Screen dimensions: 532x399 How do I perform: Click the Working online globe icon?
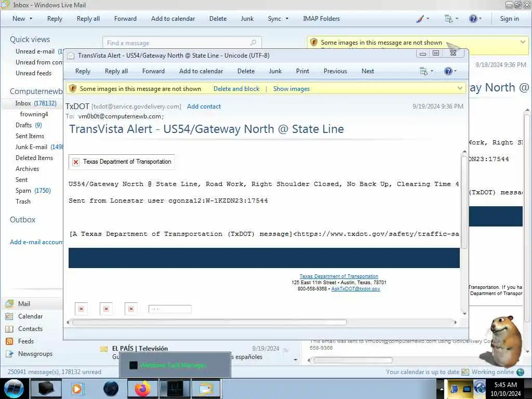[520, 372]
